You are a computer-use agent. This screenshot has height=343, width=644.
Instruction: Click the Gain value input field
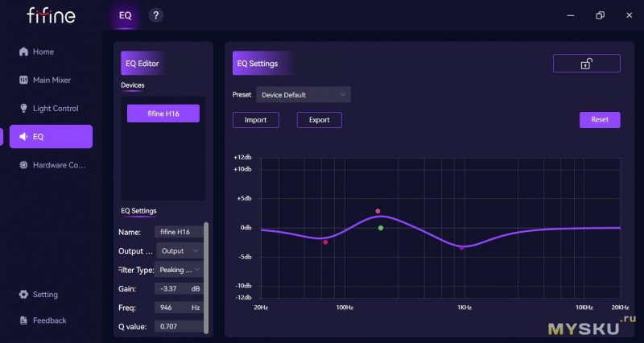pos(177,288)
